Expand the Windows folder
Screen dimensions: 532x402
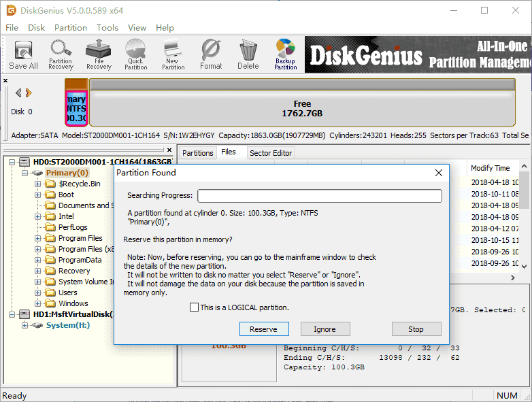coord(37,303)
